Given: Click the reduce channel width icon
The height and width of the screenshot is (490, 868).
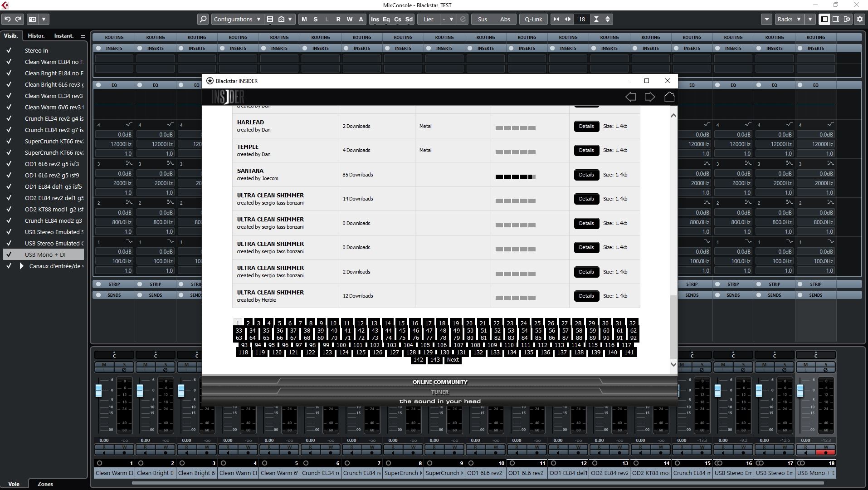Looking at the screenshot, I should (x=556, y=19).
